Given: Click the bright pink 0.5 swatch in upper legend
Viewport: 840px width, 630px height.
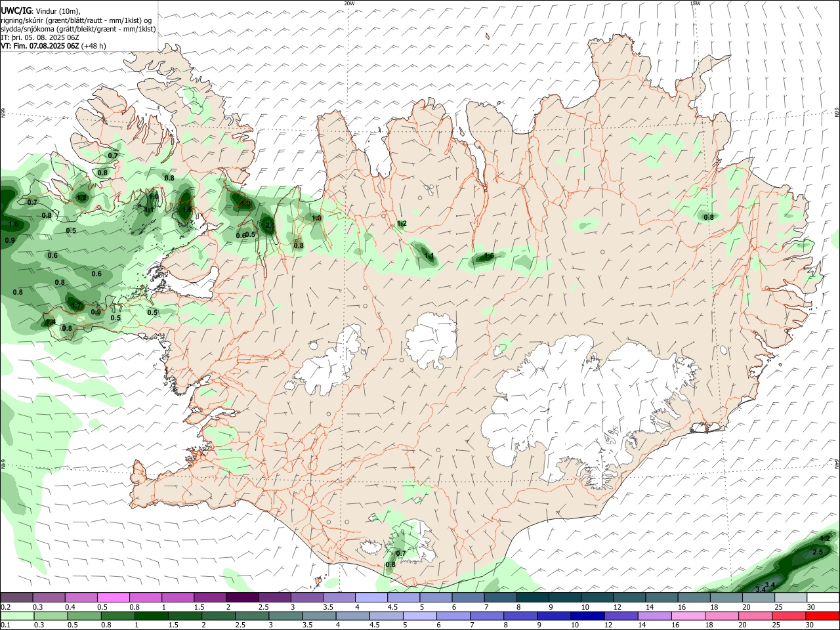Looking at the screenshot, I should (x=113, y=597).
